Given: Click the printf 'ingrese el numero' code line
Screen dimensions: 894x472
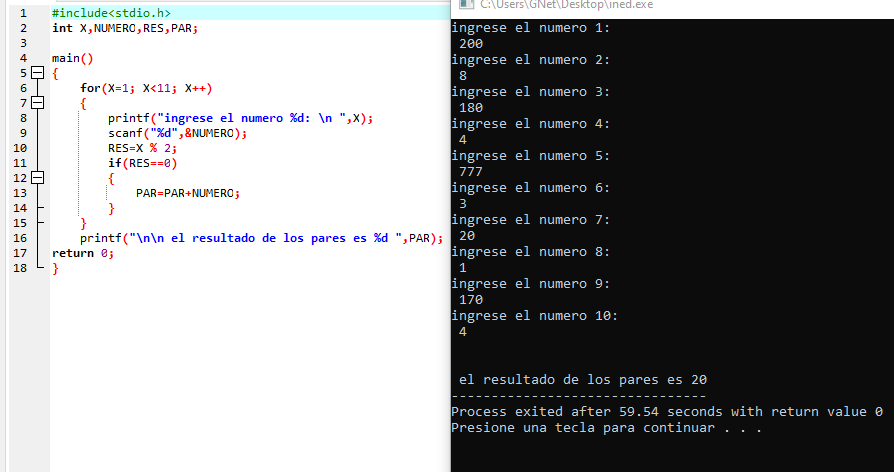Looking at the screenshot, I should 241,118.
